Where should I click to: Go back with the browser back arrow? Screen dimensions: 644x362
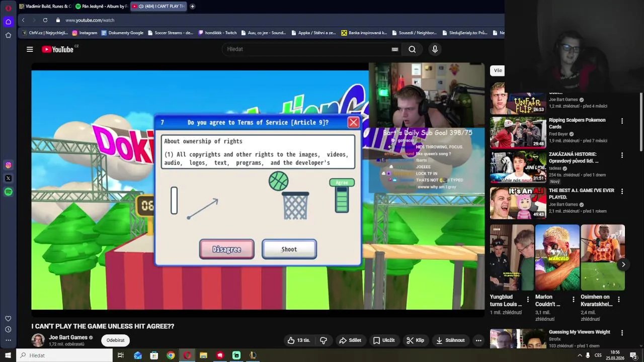pos(23,20)
